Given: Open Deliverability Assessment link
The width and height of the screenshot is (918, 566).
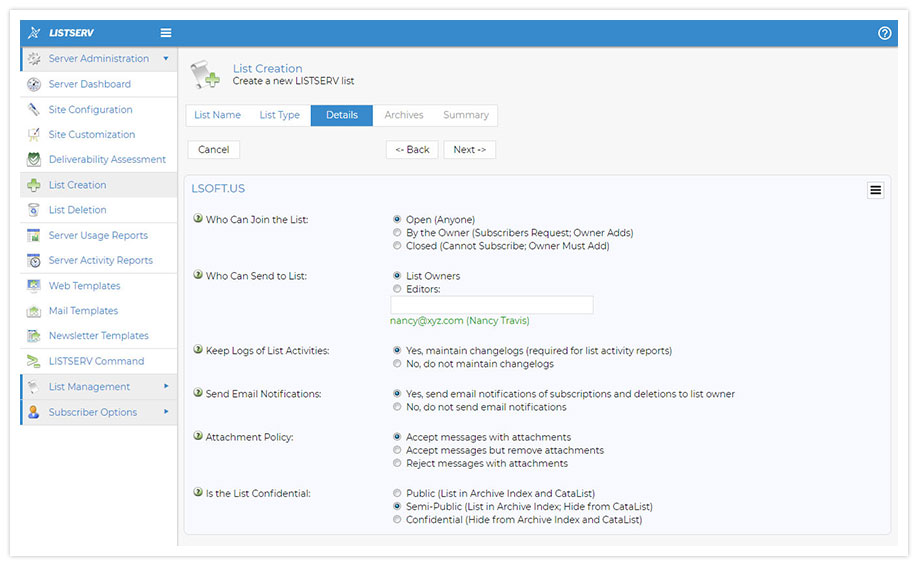Looking at the screenshot, I should tap(107, 159).
